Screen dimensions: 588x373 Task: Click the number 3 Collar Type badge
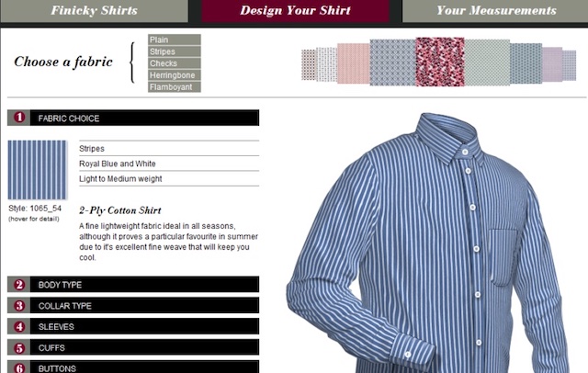19,306
